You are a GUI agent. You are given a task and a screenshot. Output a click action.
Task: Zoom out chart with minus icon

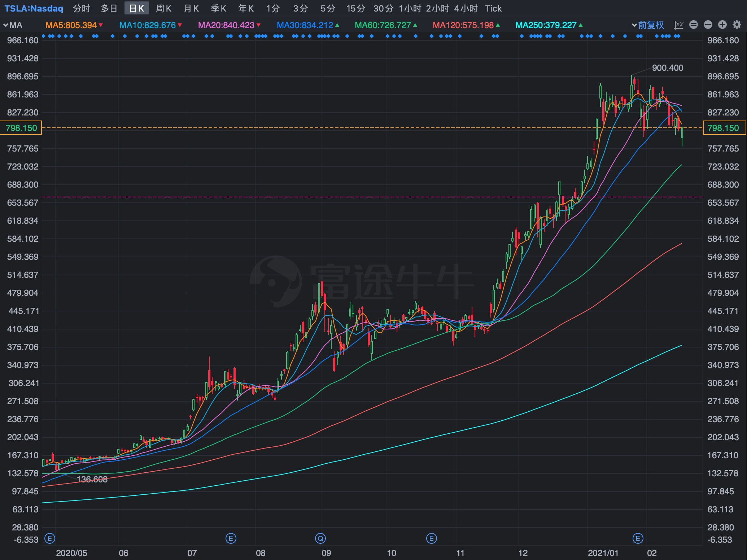point(708,25)
